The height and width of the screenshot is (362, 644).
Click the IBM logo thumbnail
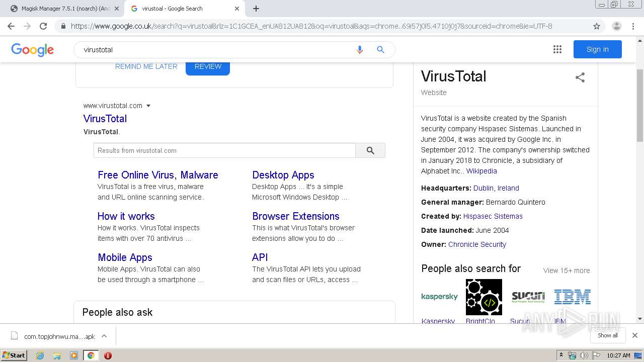572,297
